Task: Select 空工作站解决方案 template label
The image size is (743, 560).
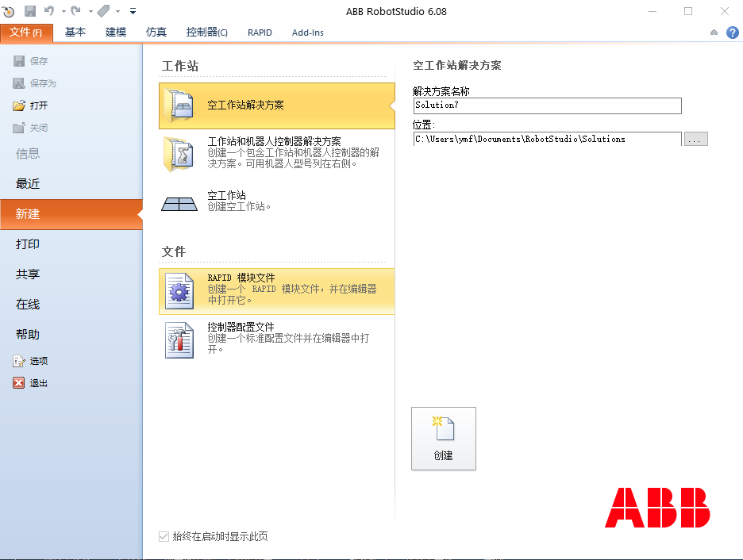Action: point(245,105)
